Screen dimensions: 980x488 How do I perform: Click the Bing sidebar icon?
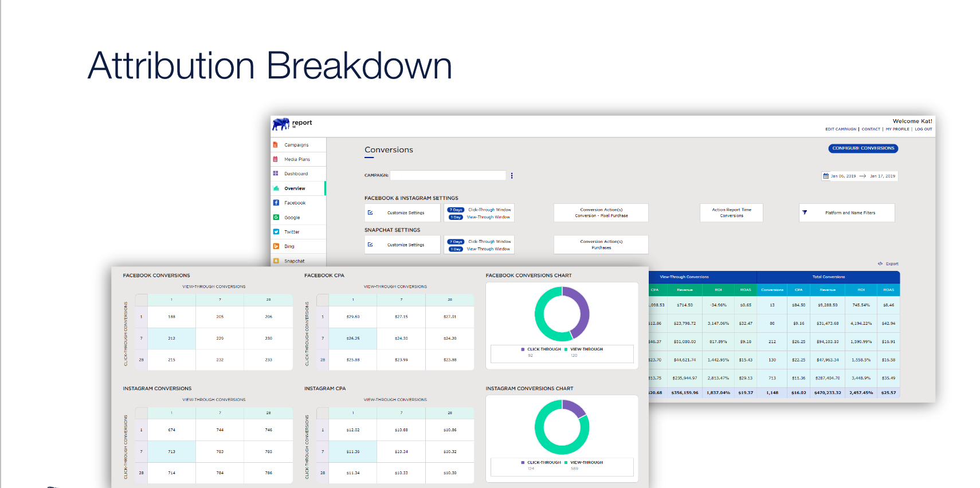pyautogui.click(x=276, y=246)
